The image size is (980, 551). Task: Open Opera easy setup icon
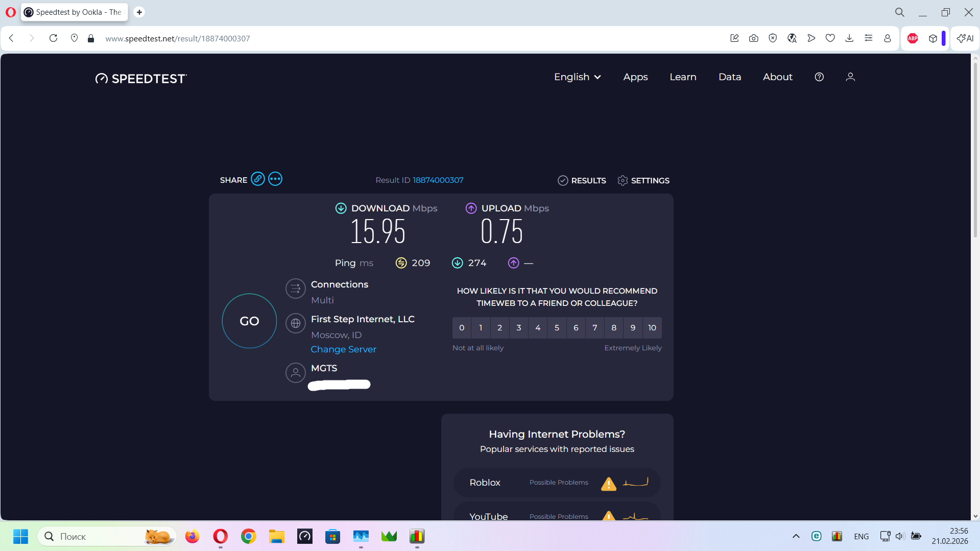tap(868, 38)
